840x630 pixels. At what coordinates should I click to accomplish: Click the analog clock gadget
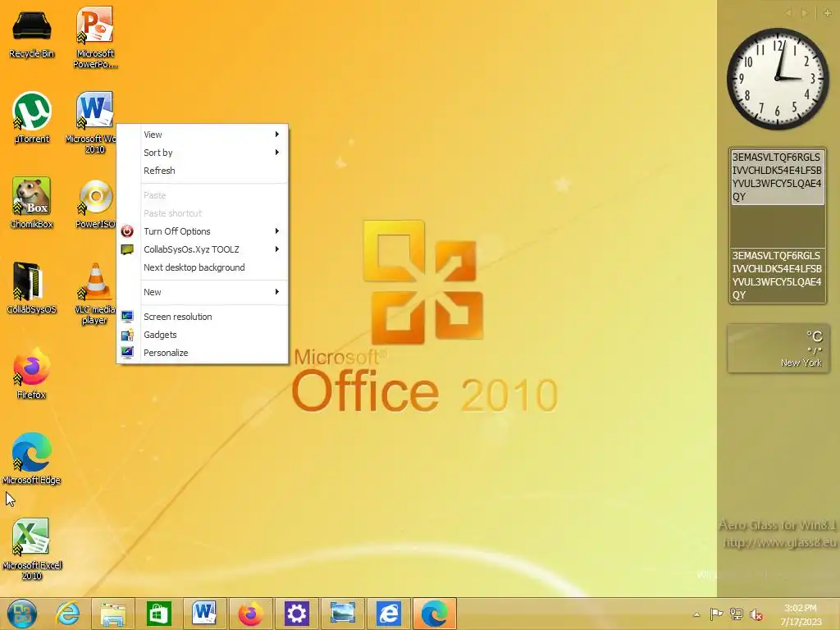[778, 79]
